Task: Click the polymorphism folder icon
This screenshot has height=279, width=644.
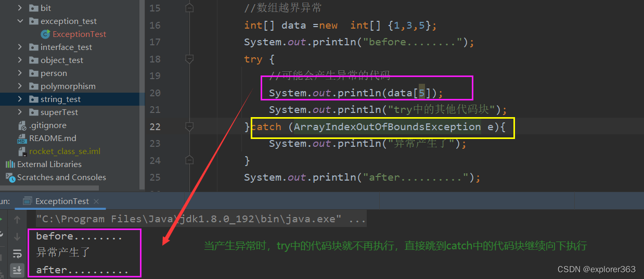Action: pos(33,86)
